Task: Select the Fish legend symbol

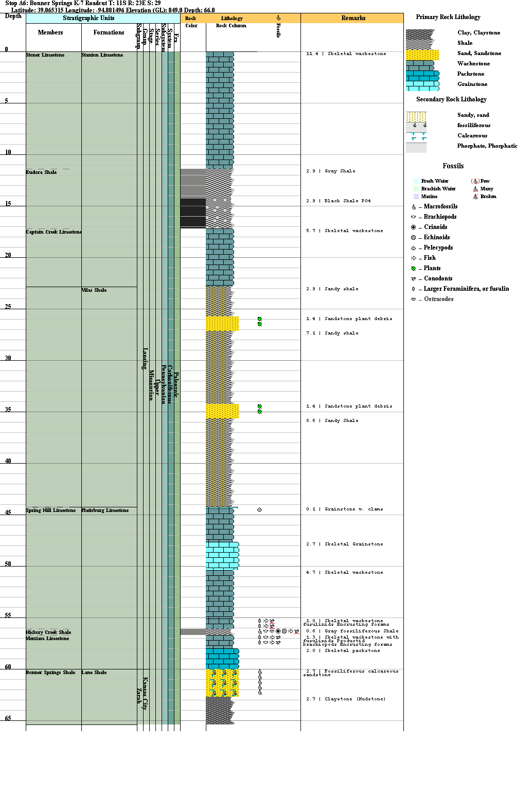Action: pos(414,258)
